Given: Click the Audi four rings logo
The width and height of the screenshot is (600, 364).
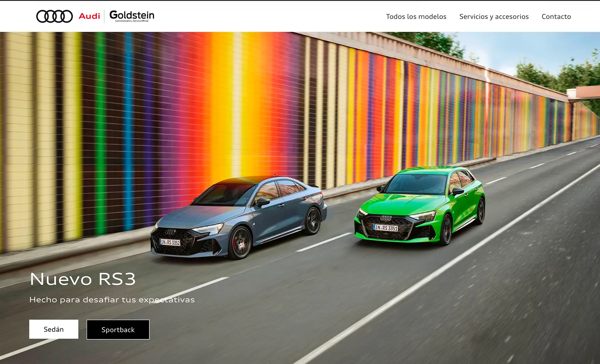Looking at the screenshot, I should point(54,16).
